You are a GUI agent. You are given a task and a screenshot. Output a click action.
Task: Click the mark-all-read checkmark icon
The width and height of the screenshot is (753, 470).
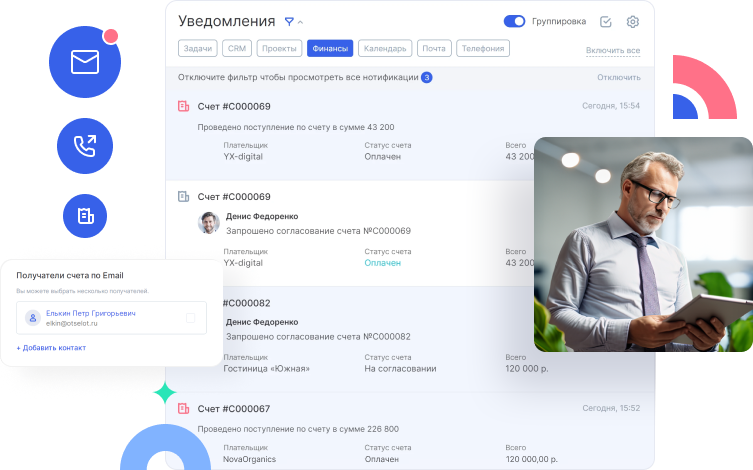(x=606, y=22)
